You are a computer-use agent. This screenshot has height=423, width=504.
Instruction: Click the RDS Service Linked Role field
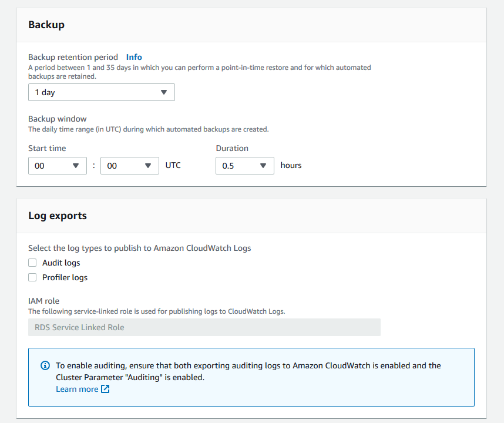point(204,327)
